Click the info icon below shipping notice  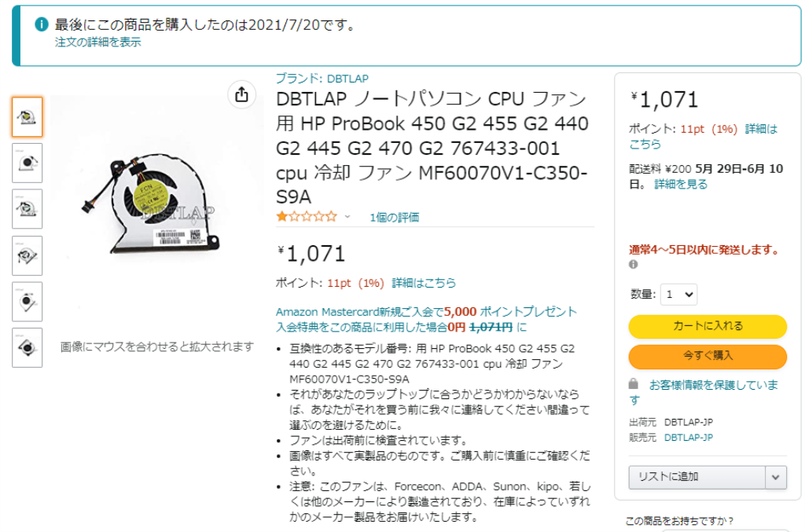(x=634, y=264)
